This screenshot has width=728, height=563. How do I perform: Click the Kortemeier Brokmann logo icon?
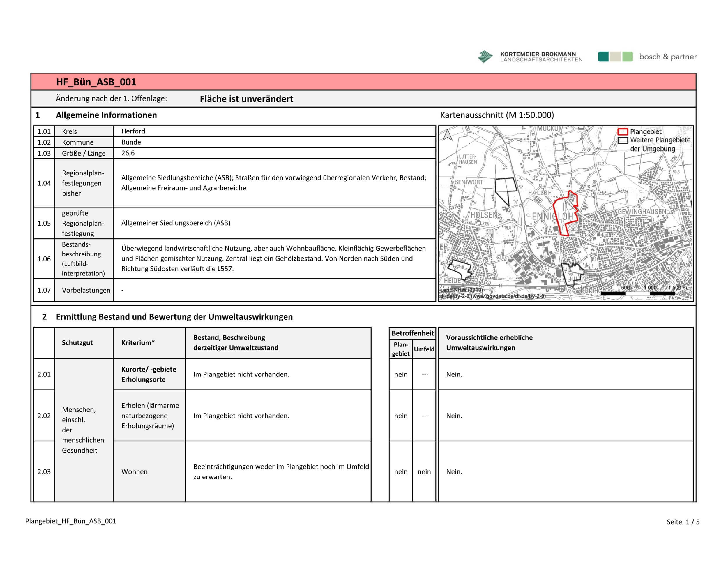(x=485, y=57)
